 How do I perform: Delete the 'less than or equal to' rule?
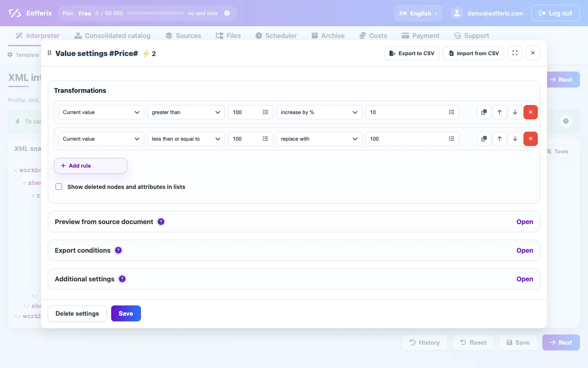coord(530,139)
